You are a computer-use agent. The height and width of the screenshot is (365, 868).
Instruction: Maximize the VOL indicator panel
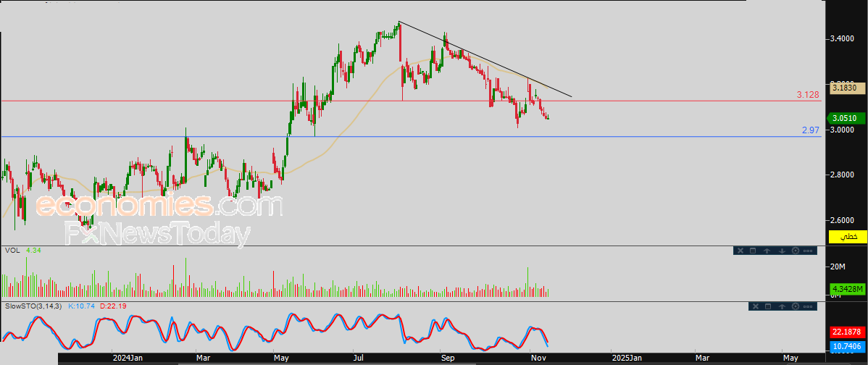tap(753, 251)
